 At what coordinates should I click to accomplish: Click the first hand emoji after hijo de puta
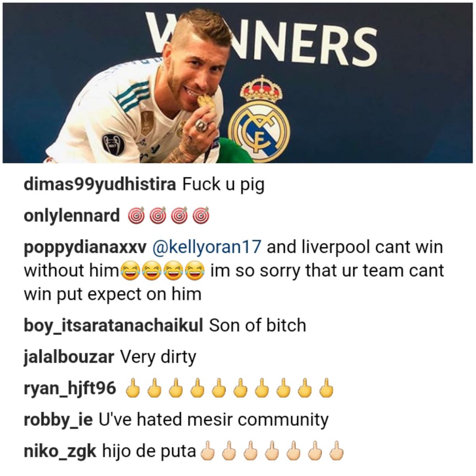tap(207, 451)
